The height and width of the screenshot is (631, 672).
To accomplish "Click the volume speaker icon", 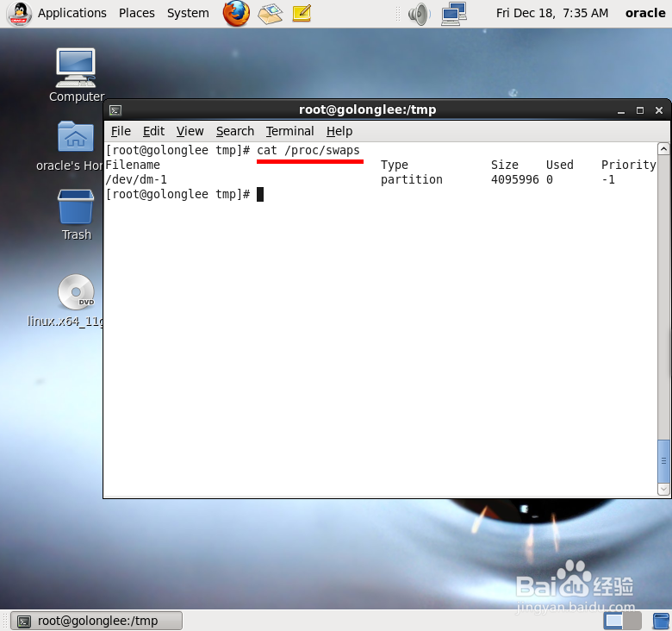I will tap(419, 14).
